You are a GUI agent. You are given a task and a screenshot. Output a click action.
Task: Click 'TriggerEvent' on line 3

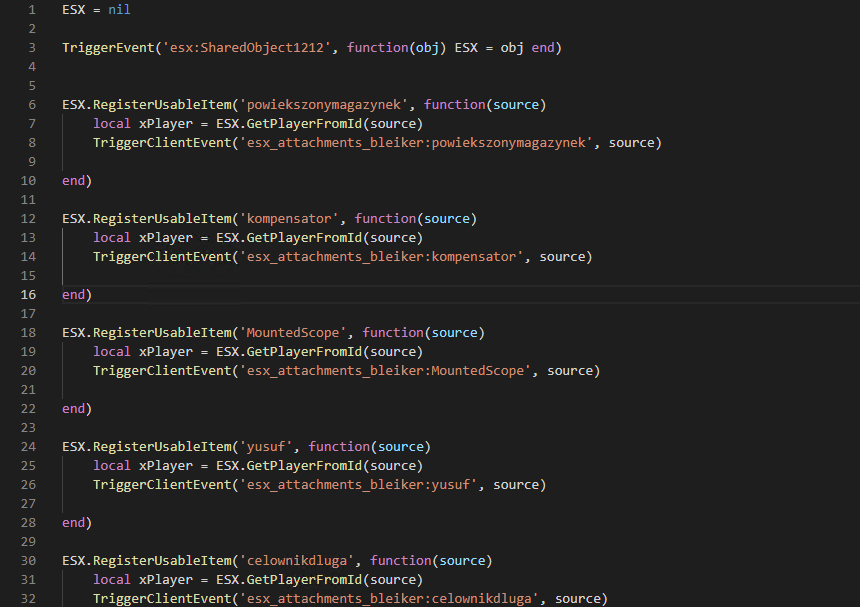click(x=108, y=48)
